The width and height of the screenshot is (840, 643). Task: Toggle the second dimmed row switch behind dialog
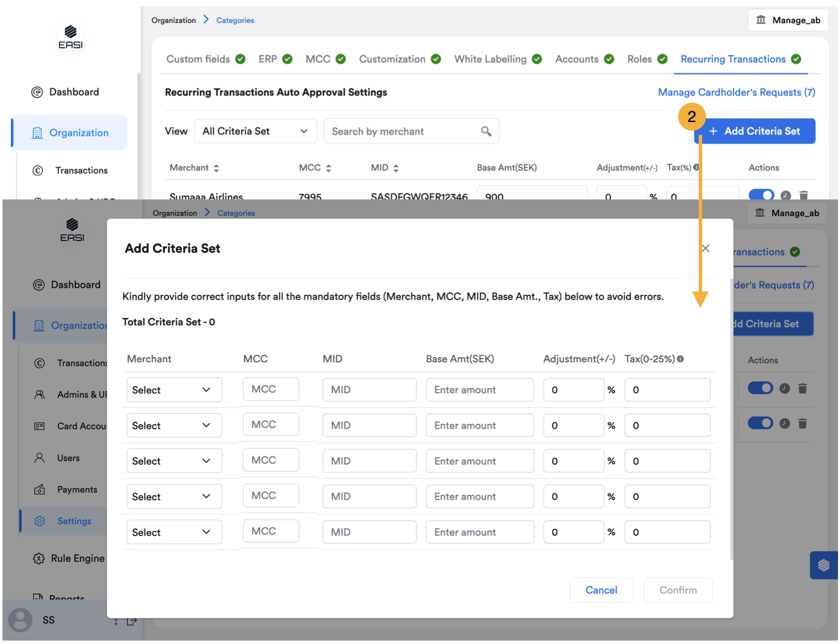click(x=760, y=423)
